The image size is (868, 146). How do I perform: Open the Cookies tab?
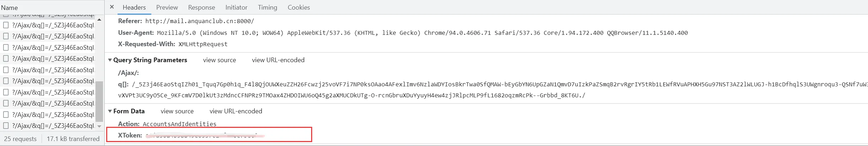(299, 7)
